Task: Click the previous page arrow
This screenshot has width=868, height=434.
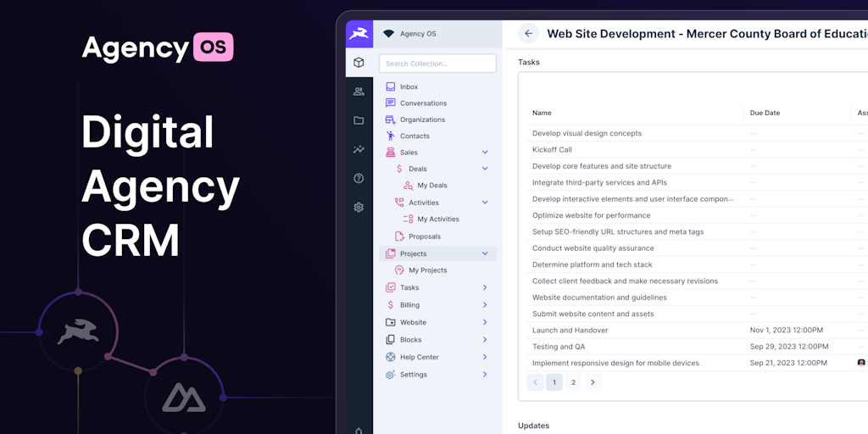Action: [x=536, y=382]
